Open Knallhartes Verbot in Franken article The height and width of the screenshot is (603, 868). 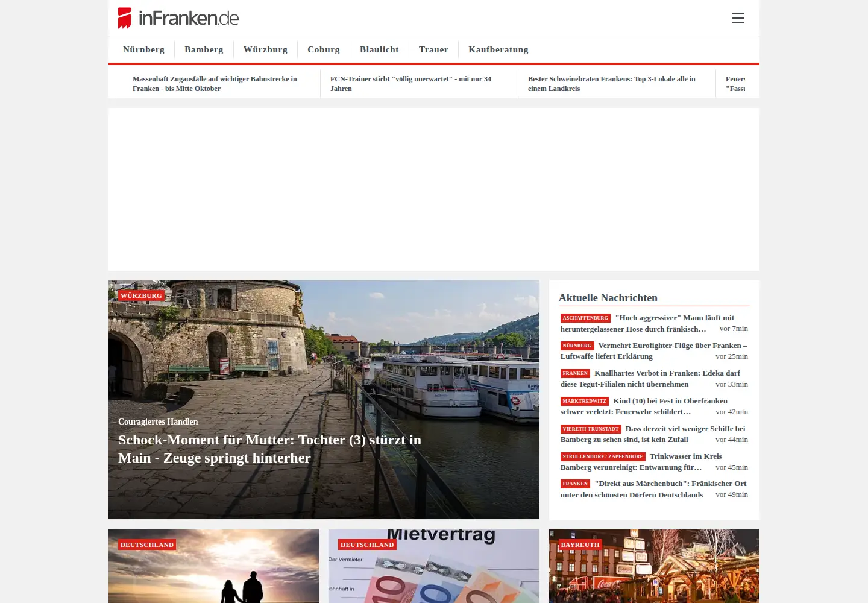[654, 379]
